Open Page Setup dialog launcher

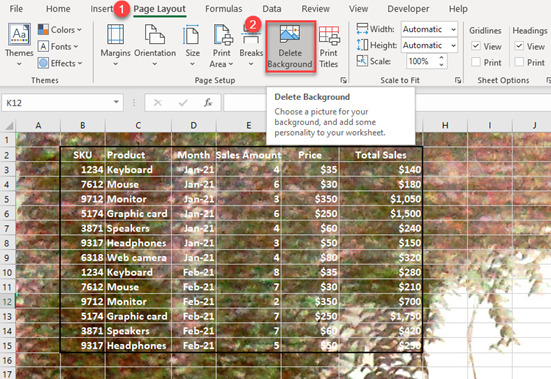(x=343, y=80)
